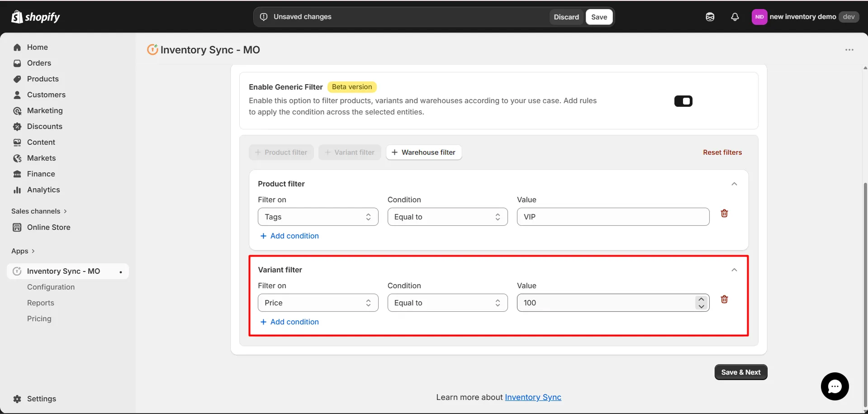868x414 pixels.
Task: Open the chat support bubble
Action: pyautogui.click(x=835, y=386)
